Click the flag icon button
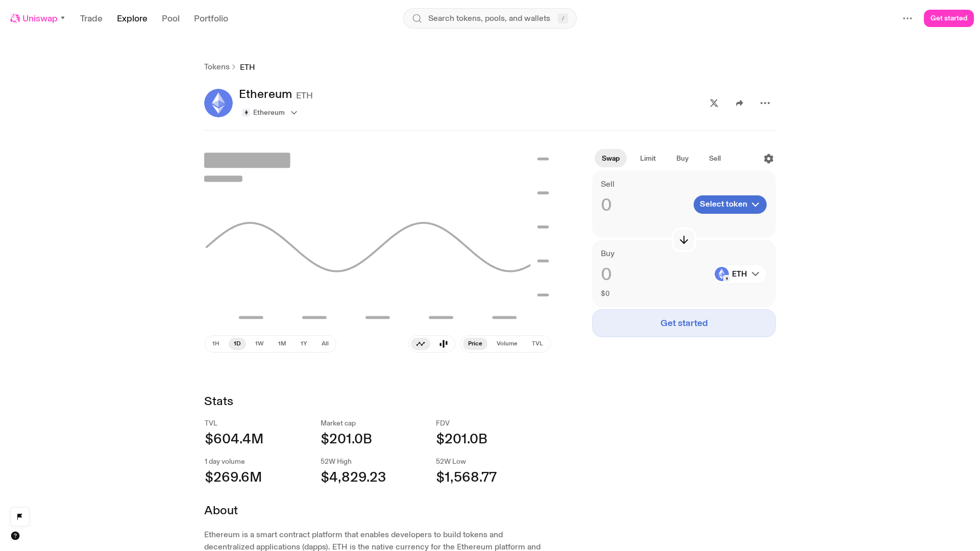980x551 pixels. coord(20,517)
